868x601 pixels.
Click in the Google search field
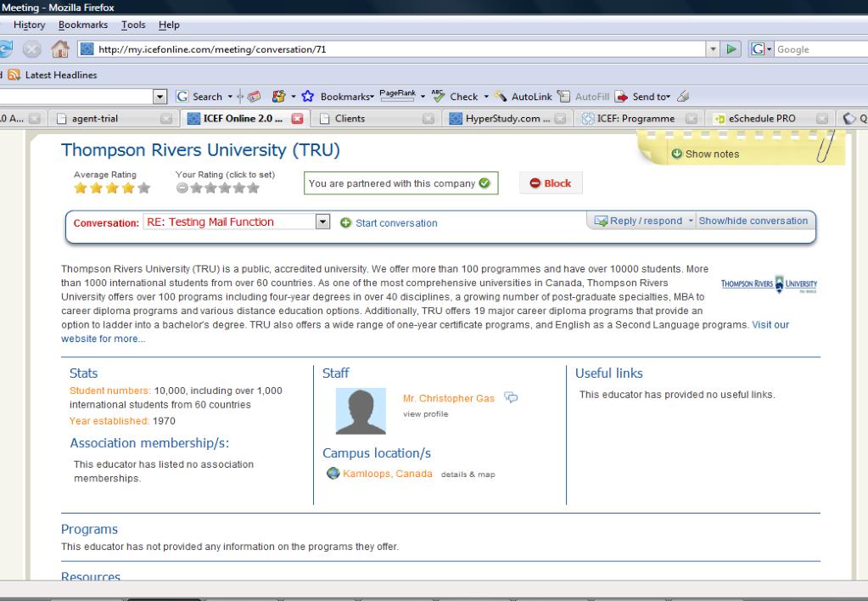[x=821, y=49]
